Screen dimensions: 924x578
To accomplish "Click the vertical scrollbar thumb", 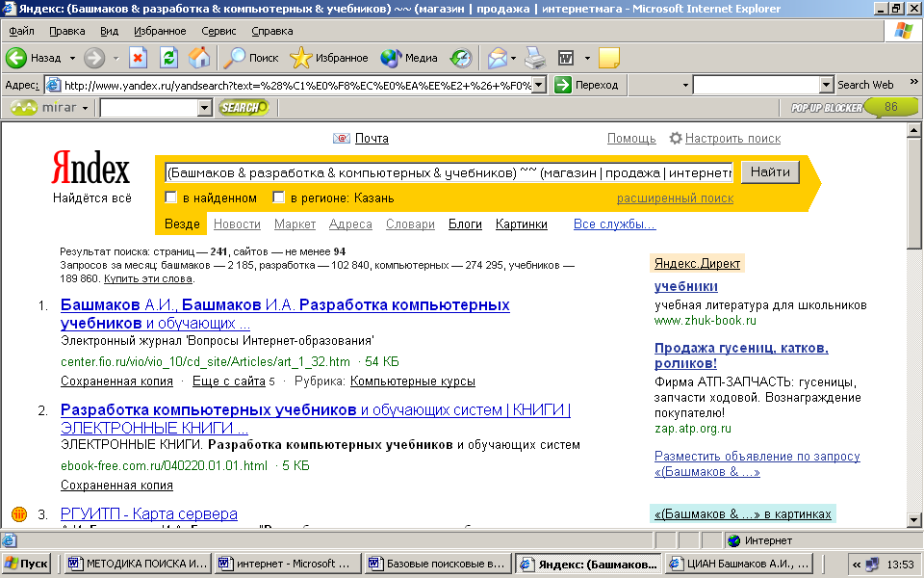I will pyautogui.click(x=914, y=193).
